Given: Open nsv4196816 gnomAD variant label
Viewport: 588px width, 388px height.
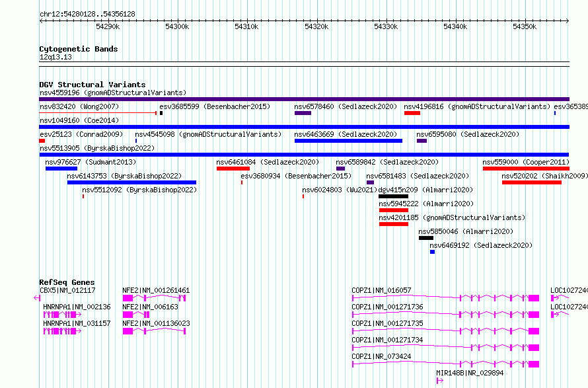Looking at the screenshot, I should pos(477,106).
